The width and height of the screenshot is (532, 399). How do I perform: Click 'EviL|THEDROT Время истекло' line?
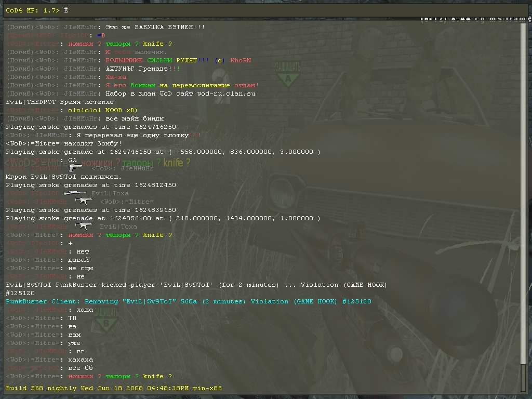point(60,102)
